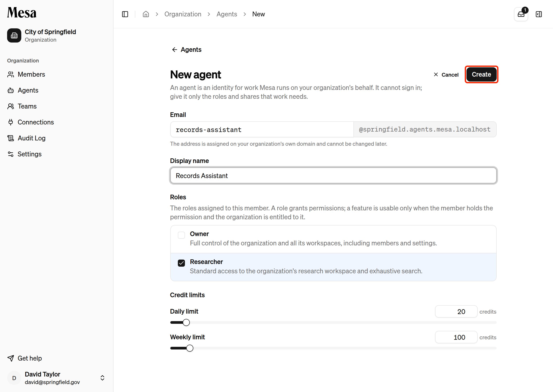The width and height of the screenshot is (553, 392).
Task: Click the Audit Log scroll icon
Action: pos(11,138)
